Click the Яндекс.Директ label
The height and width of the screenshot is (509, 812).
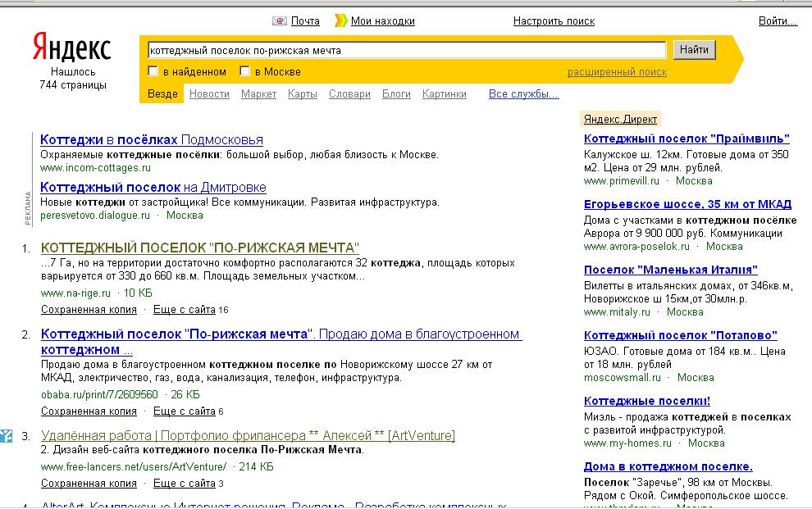point(620,120)
